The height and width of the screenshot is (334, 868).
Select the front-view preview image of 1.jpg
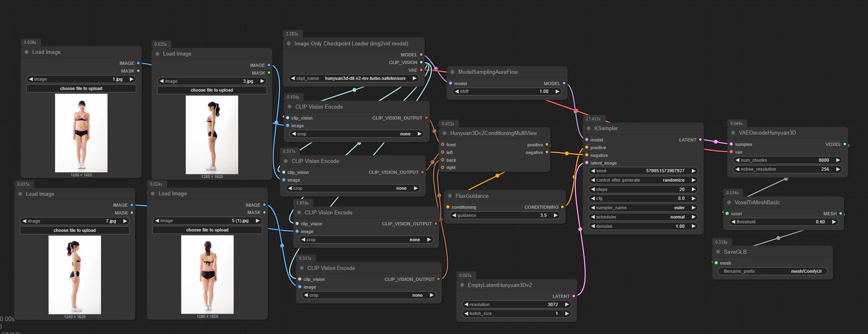tap(81, 133)
